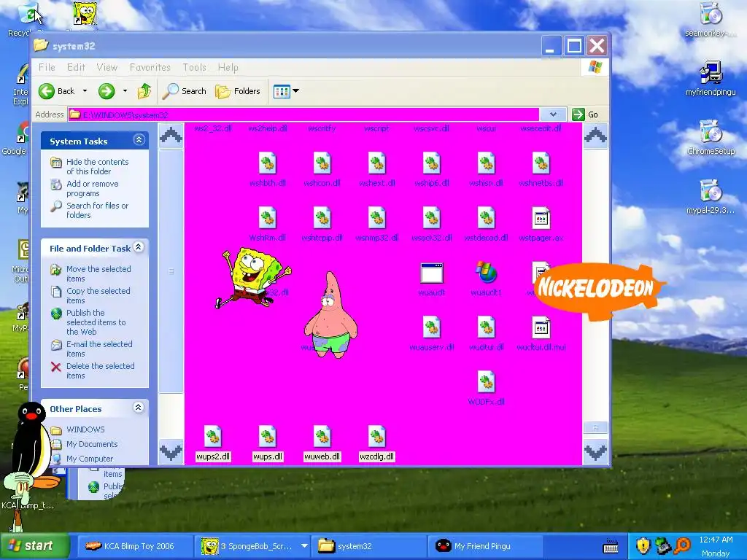
Task: Select the wshcon.dll file icon
Action: [322, 163]
